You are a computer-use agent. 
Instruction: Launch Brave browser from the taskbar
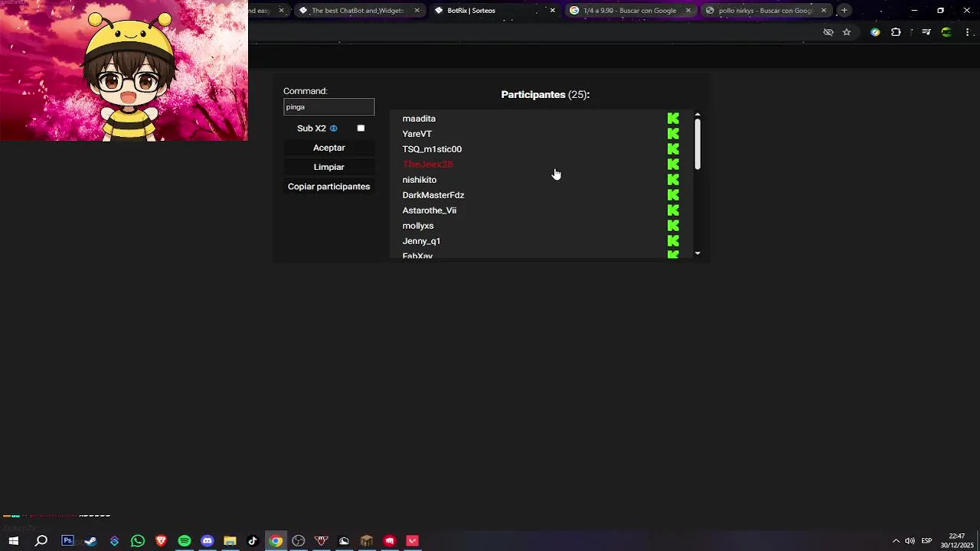pyautogui.click(x=161, y=541)
